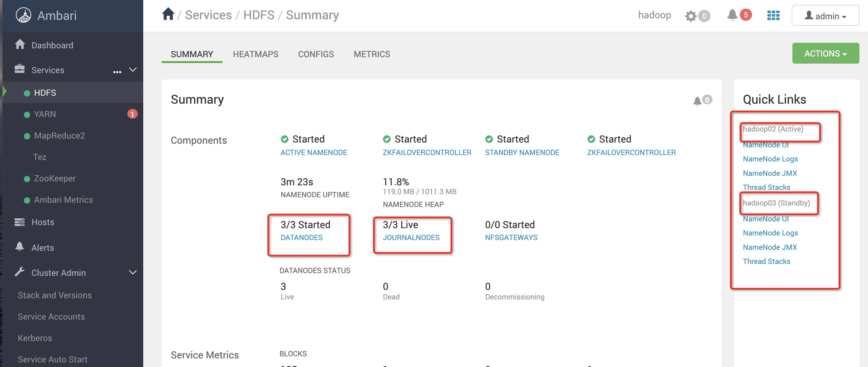
Task: Click the Dashboard home icon in sidebar
Action: pyautogui.click(x=20, y=44)
